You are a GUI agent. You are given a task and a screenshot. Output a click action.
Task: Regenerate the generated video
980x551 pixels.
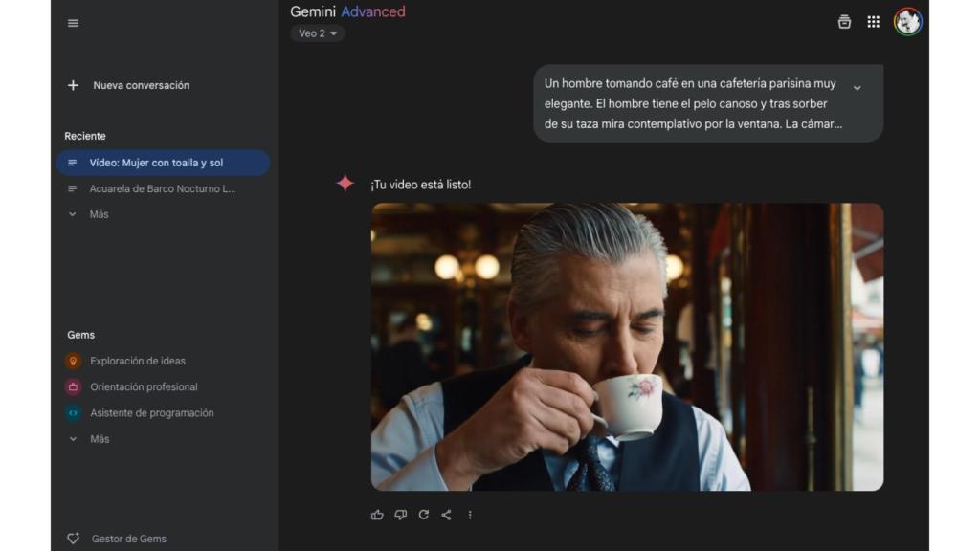[423, 515]
